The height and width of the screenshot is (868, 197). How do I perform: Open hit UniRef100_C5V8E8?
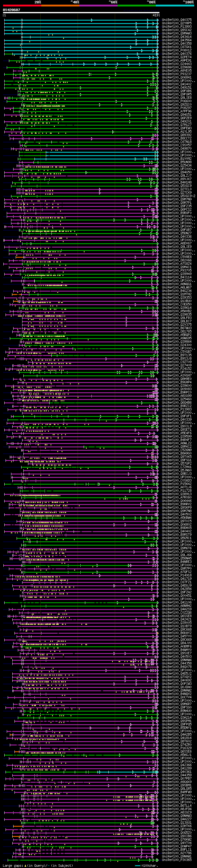pos(177,257)
